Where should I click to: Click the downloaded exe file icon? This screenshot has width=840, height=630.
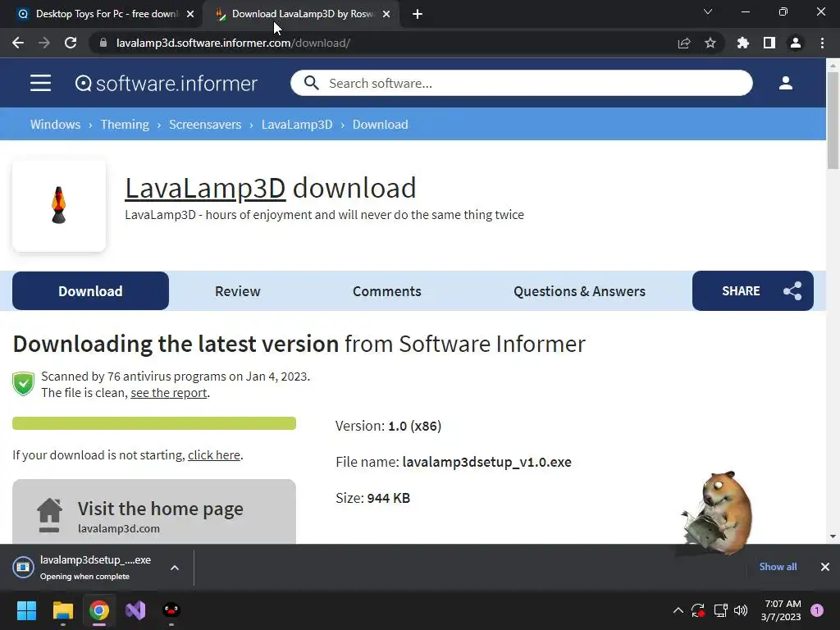pos(24,568)
